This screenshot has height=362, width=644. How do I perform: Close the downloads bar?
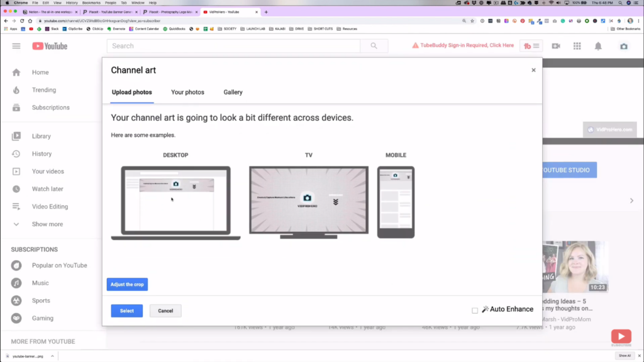639,356
